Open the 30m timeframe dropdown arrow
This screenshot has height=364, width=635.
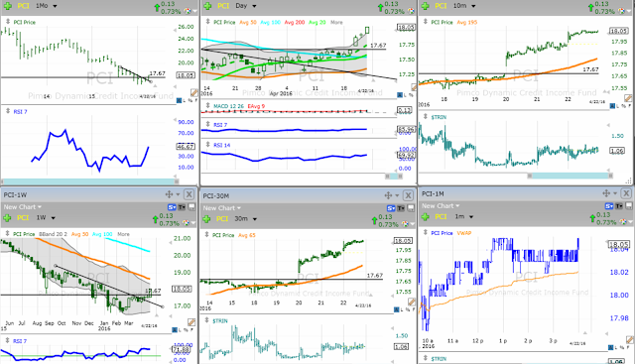click(x=255, y=219)
